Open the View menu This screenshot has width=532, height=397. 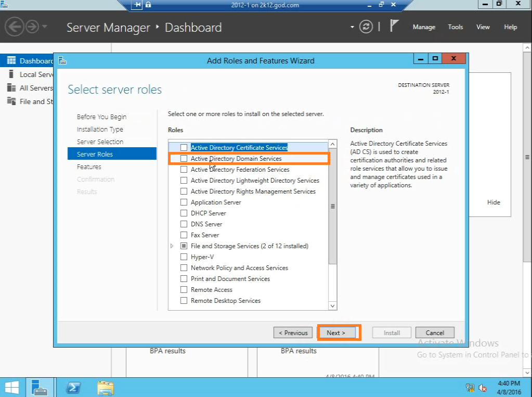tap(483, 27)
